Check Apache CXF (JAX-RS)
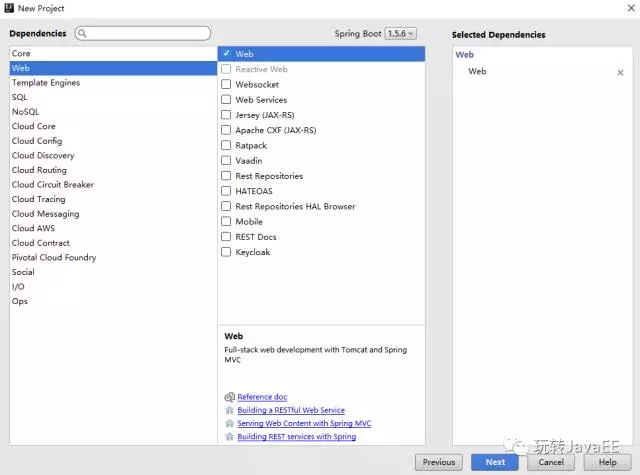The height and width of the screenshot is (475, 640). 226,130
